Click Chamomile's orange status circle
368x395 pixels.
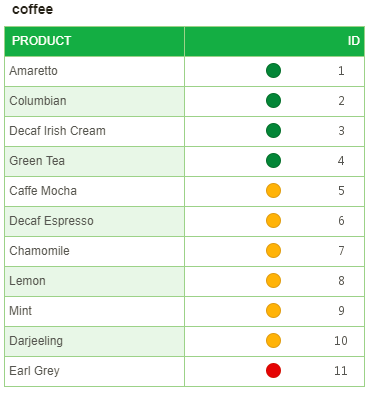click(273, 251)
